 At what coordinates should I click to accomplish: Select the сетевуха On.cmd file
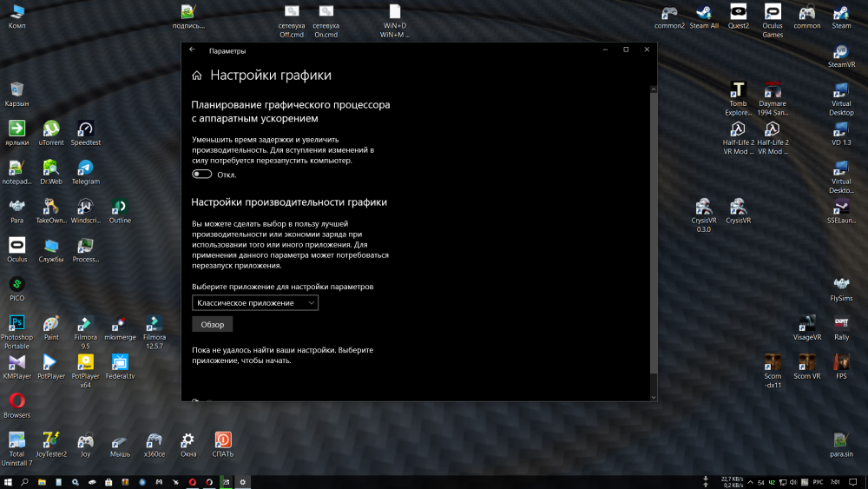[x=326, y=21]
